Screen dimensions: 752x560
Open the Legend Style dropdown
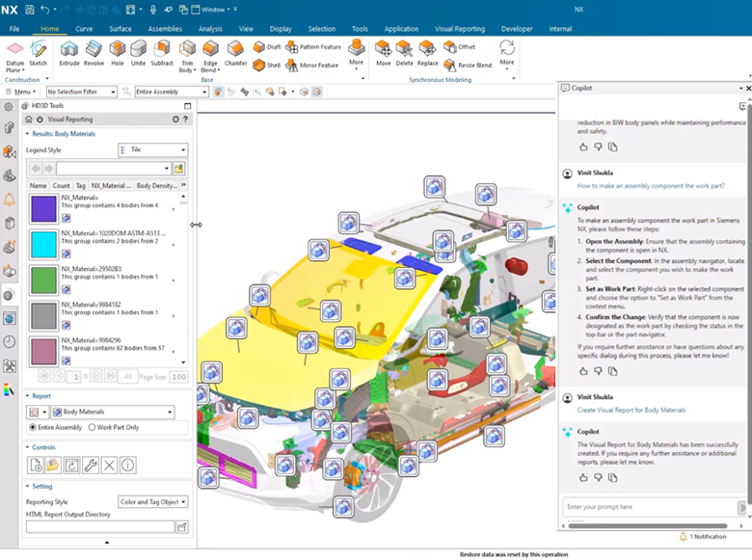(x=152, y=150)
